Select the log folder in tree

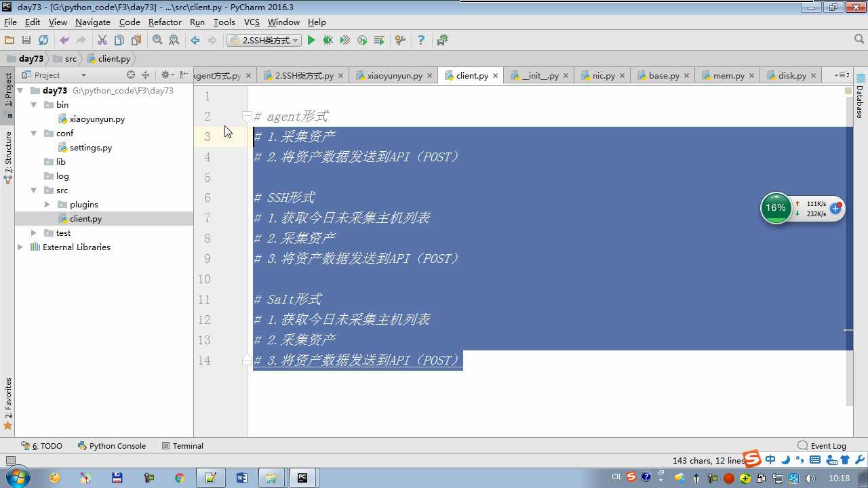pos(62,176)
